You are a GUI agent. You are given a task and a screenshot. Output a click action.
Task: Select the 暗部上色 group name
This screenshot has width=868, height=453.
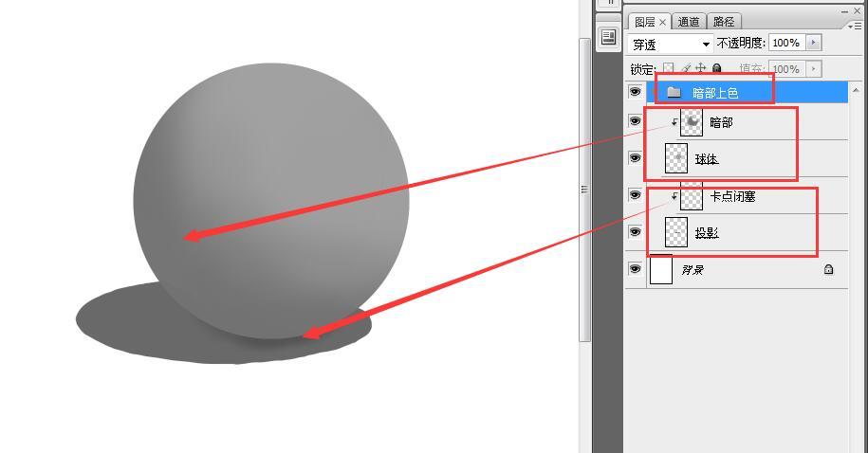click(715, 93)
